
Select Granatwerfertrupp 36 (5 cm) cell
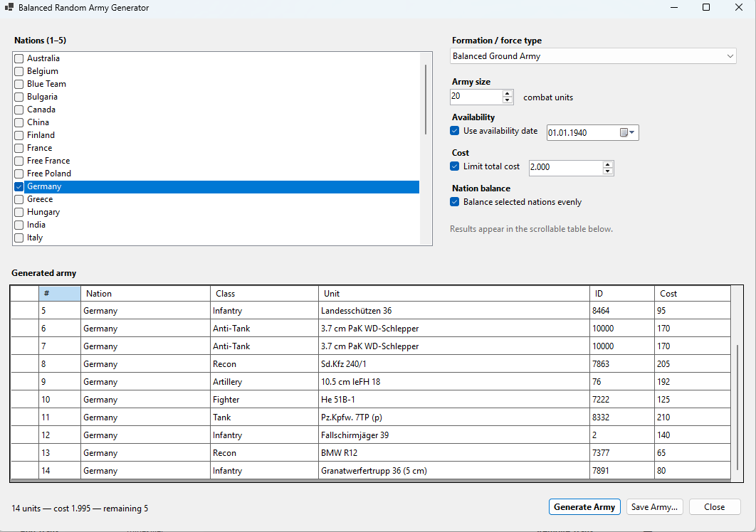pyautogui.click(x=454, y=471)
